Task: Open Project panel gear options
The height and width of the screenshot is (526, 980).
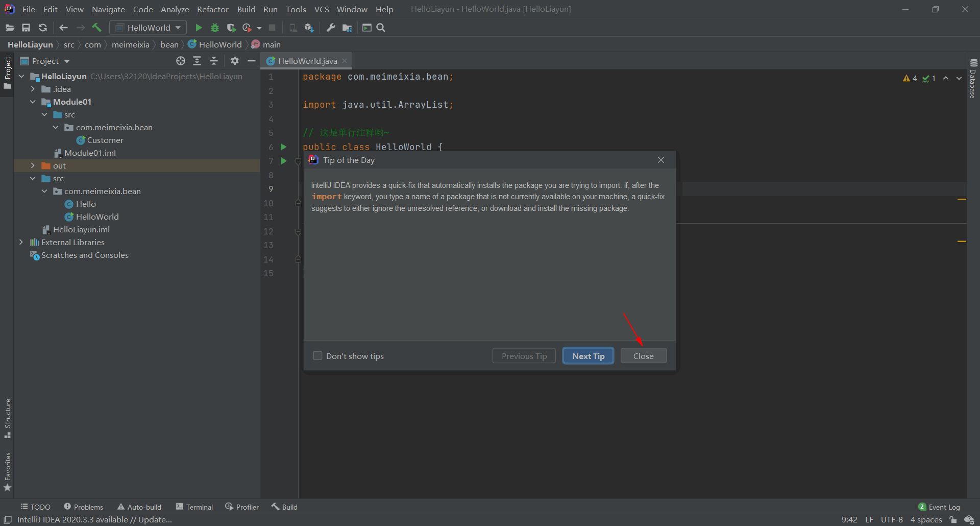Action: tap(235, 61)
